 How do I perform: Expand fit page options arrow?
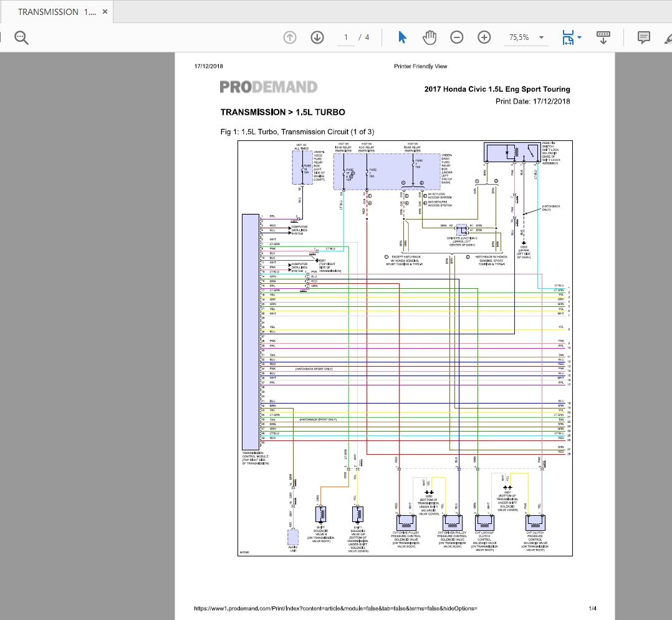tap(580, 37)
